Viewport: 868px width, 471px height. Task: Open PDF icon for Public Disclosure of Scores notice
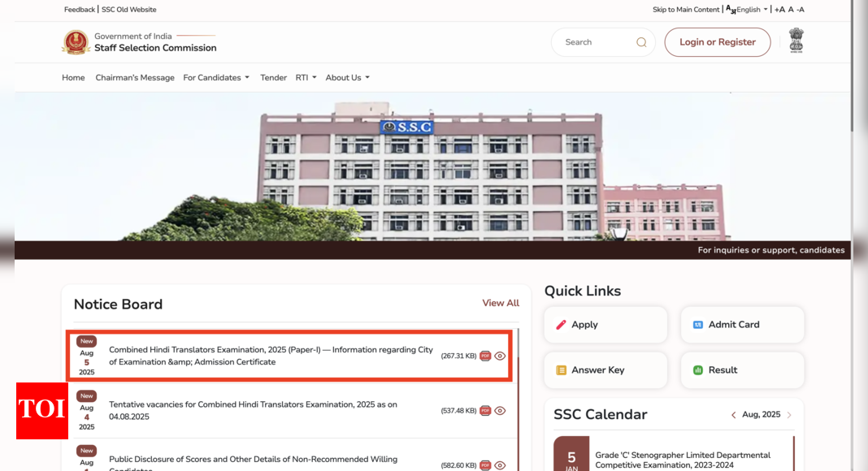point(485,465)
